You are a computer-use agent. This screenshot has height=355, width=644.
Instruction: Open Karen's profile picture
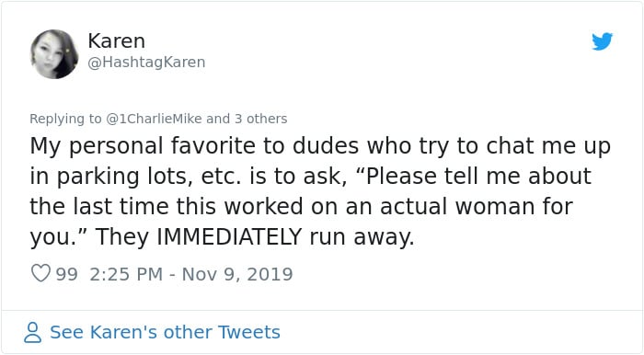(x=54, y=54)
